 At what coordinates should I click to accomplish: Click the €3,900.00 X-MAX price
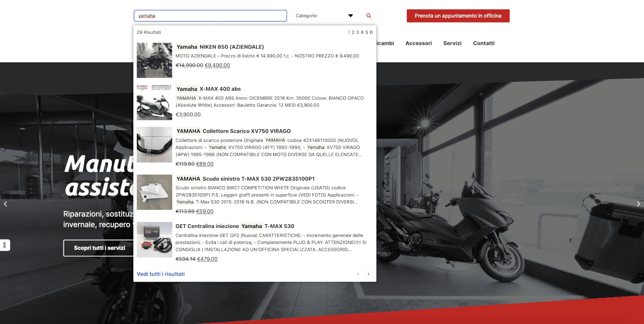tap(188, 115)
